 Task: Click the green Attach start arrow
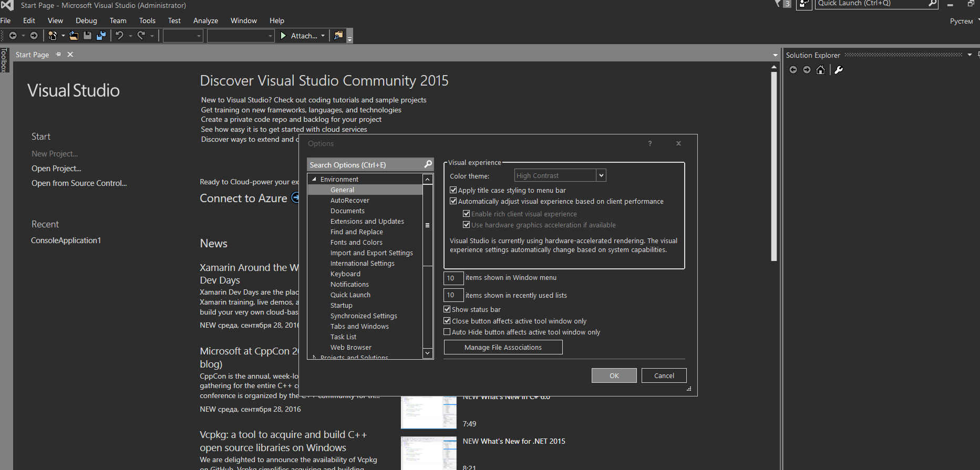[x=284, y=36]
